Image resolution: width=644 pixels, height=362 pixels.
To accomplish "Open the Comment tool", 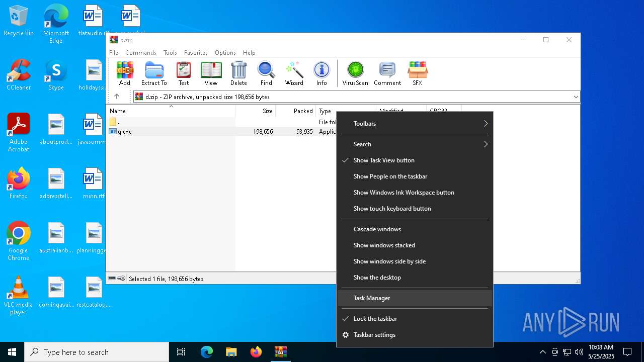I will click(x=387, y=74).
